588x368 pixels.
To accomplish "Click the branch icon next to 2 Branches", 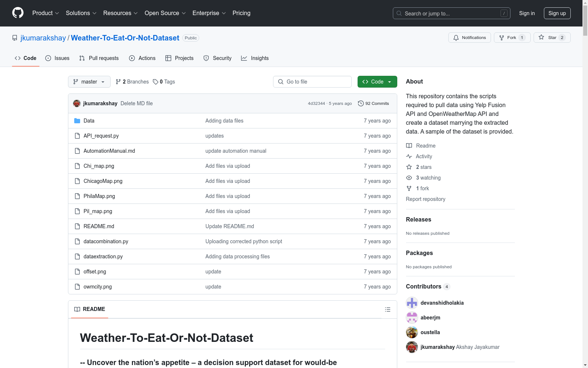I will tap(118, 82).
